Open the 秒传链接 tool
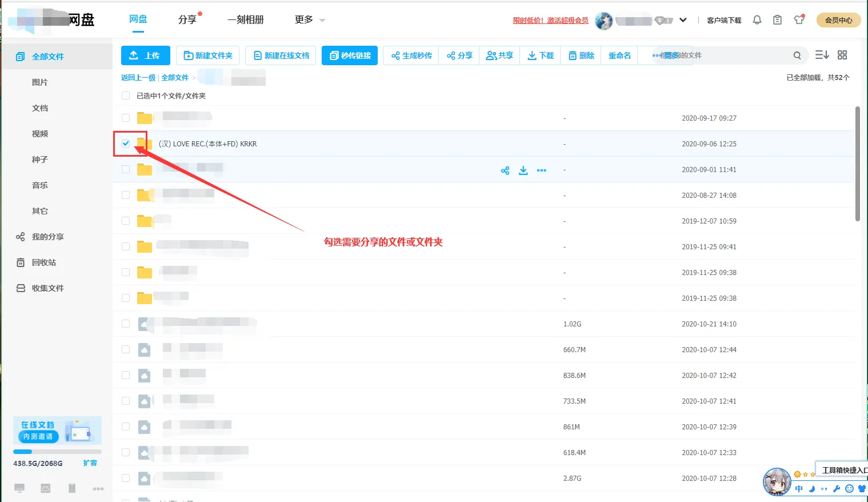 pos(349,55)
